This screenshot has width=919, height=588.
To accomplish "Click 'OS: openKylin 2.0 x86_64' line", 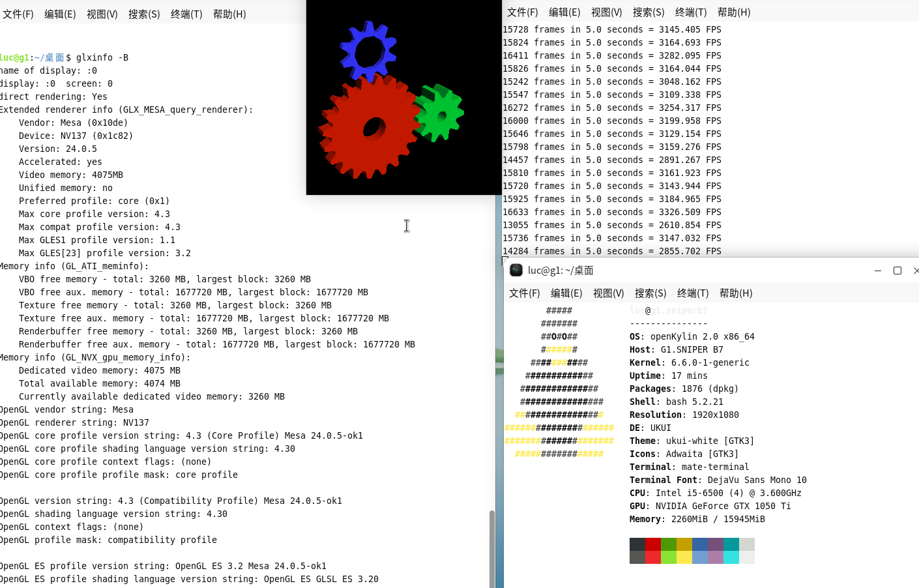I will pos(692,336).
